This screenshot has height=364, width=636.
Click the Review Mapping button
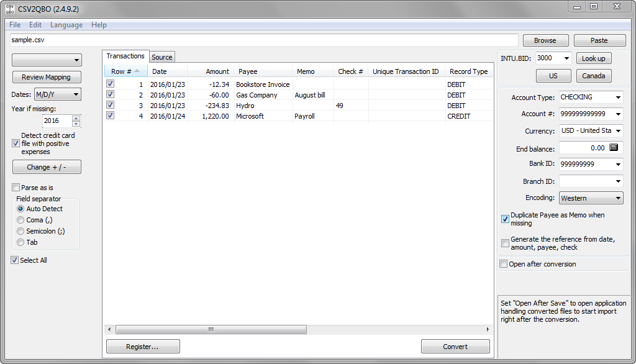tap(46, 77)
